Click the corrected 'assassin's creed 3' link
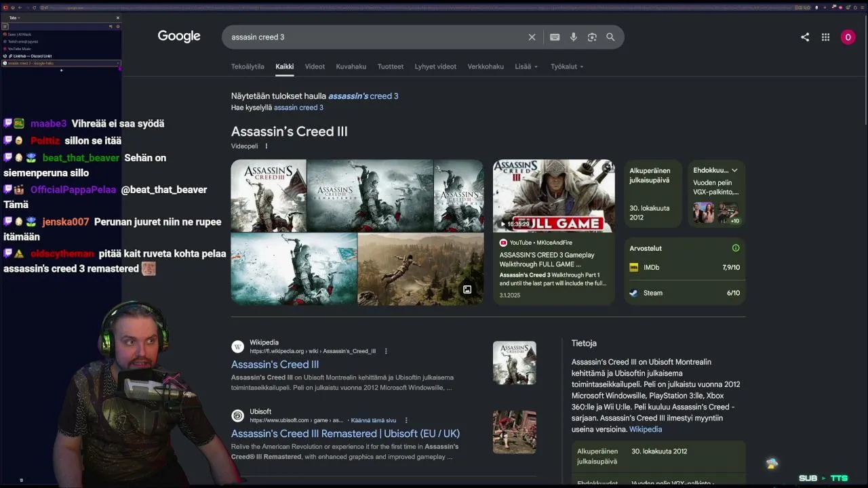Viewport: 868px width, 488px height. coord(363,96)
